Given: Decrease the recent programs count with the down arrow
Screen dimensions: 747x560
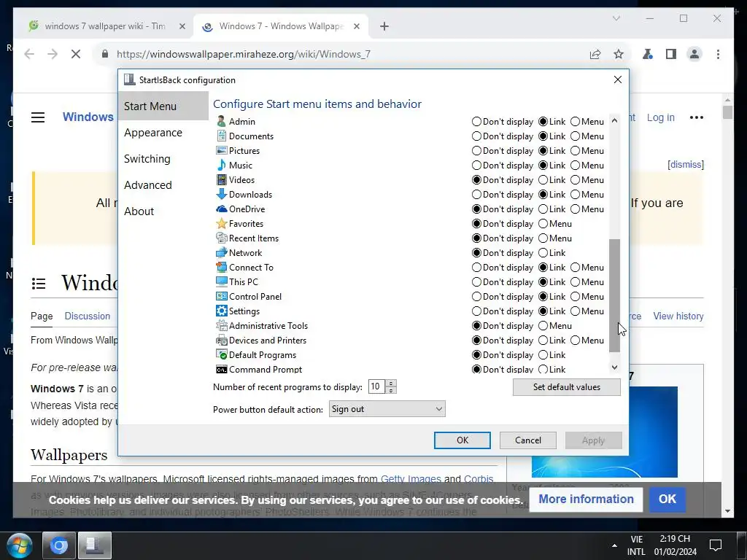Looking at the screenshot, I should tap(391, 391).
